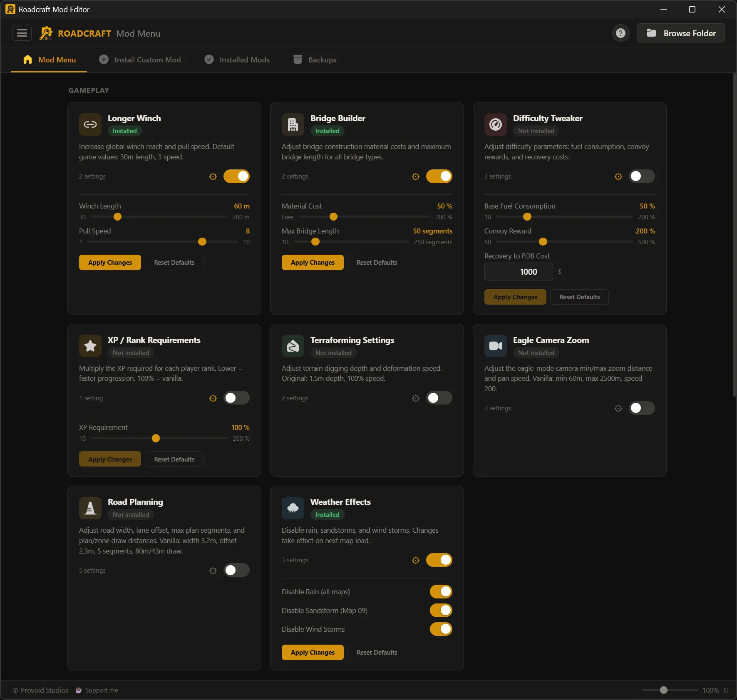This screenshot has width=737, height=700.
Task: Enable the Terraforming Settings toggle
Action: 439,398
